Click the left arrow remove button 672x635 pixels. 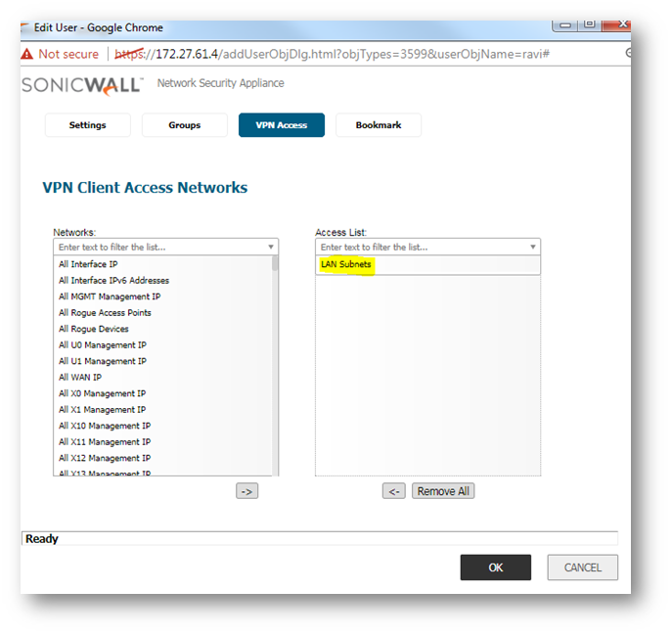pos(393,491)
